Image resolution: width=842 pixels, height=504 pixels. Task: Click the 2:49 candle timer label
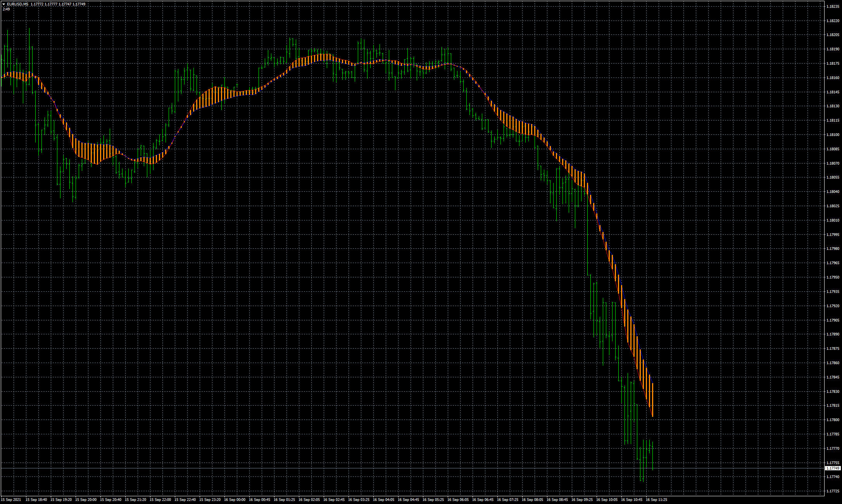pos(6,9)
